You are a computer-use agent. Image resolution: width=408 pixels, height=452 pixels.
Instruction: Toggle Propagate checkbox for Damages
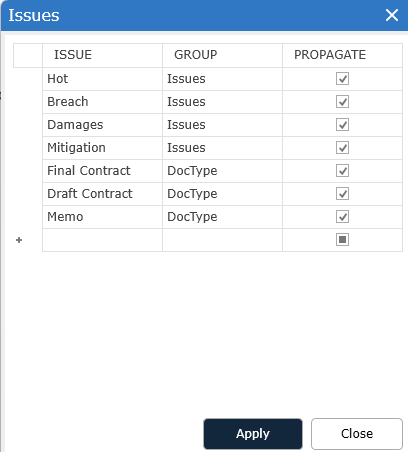(342, 125)
